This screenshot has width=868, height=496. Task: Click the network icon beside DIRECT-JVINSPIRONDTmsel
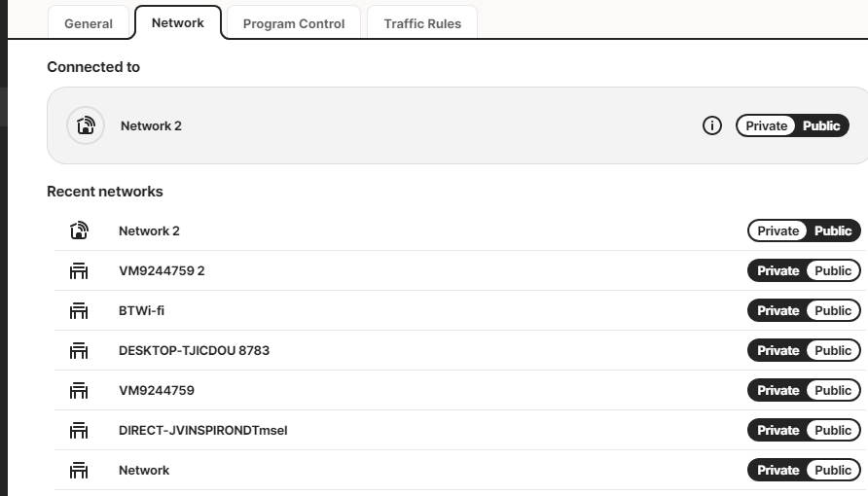79,431
